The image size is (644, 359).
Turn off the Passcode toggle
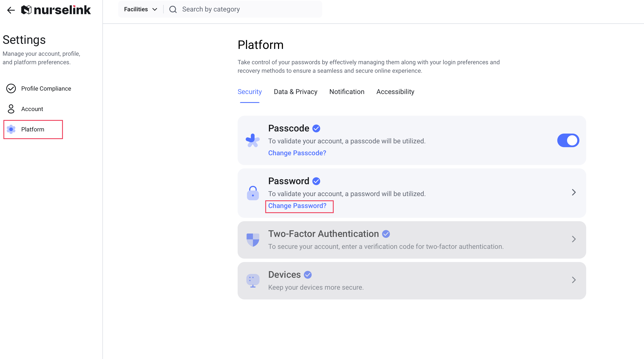tap(568, 140)
